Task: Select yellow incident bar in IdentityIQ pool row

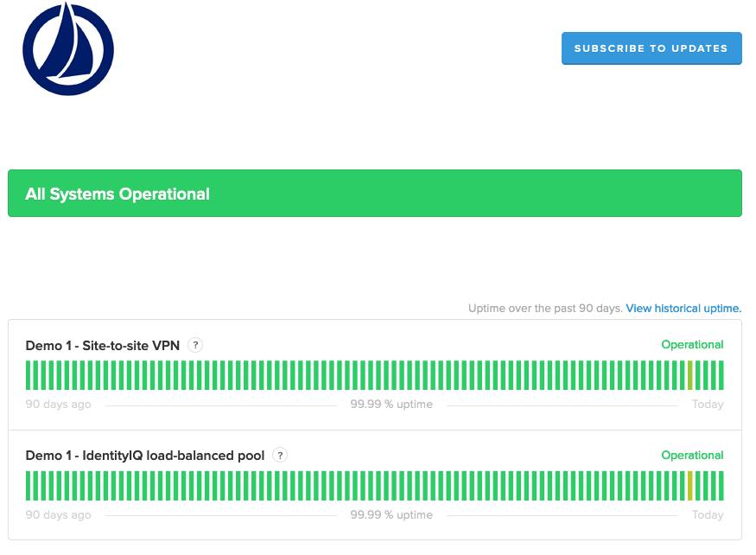Action: pos(689,486)
